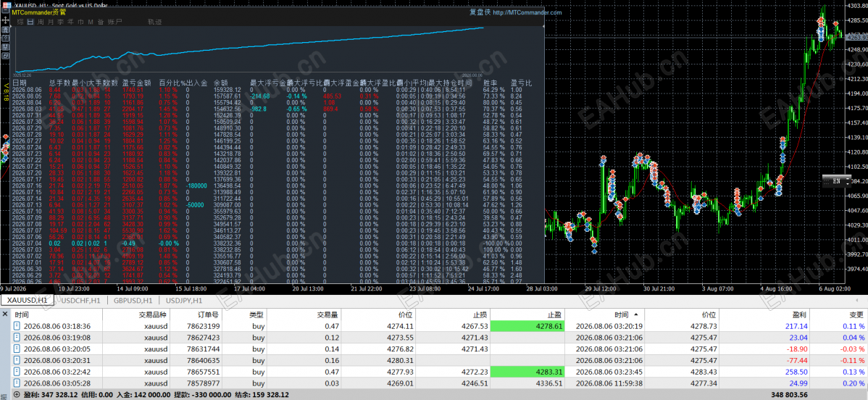Switch to GBPUSD,H1 chart tab
This screenshot has width=868, height=400.
pos(133,300)
